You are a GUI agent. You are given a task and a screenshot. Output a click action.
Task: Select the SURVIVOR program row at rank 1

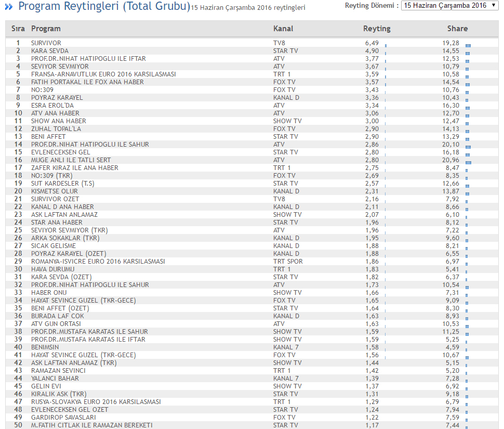[x=251, y=43]
